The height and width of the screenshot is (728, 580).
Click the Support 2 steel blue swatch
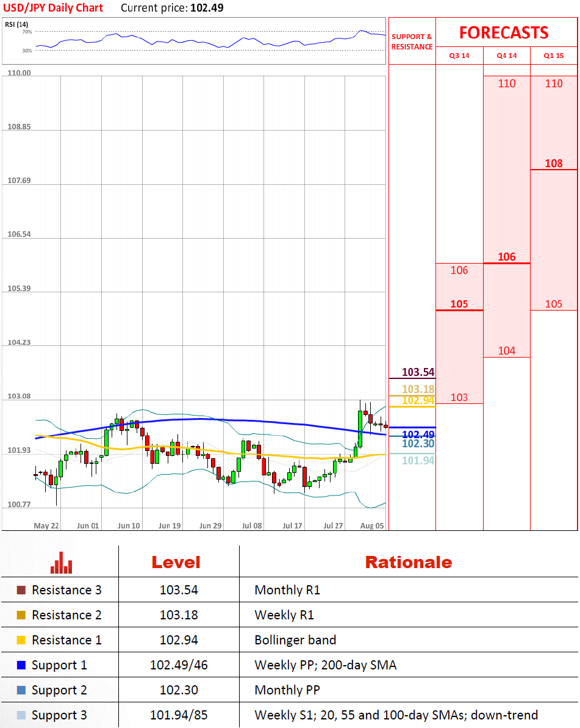coord(21,690)
